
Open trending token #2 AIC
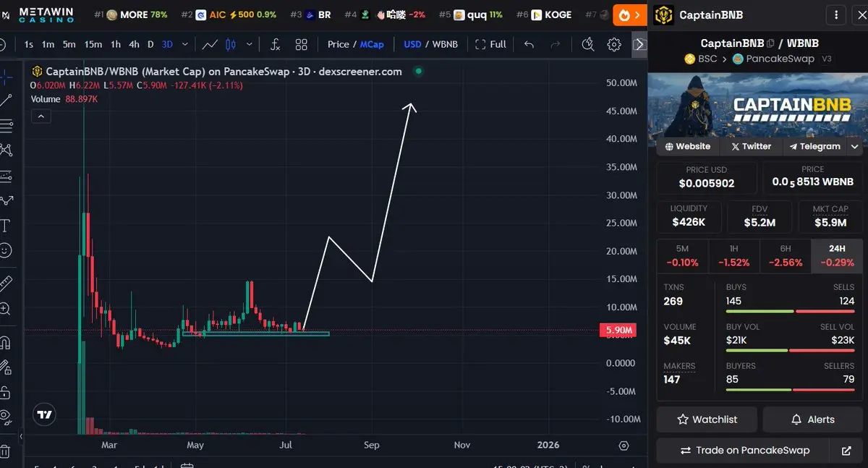coord(229,14)
